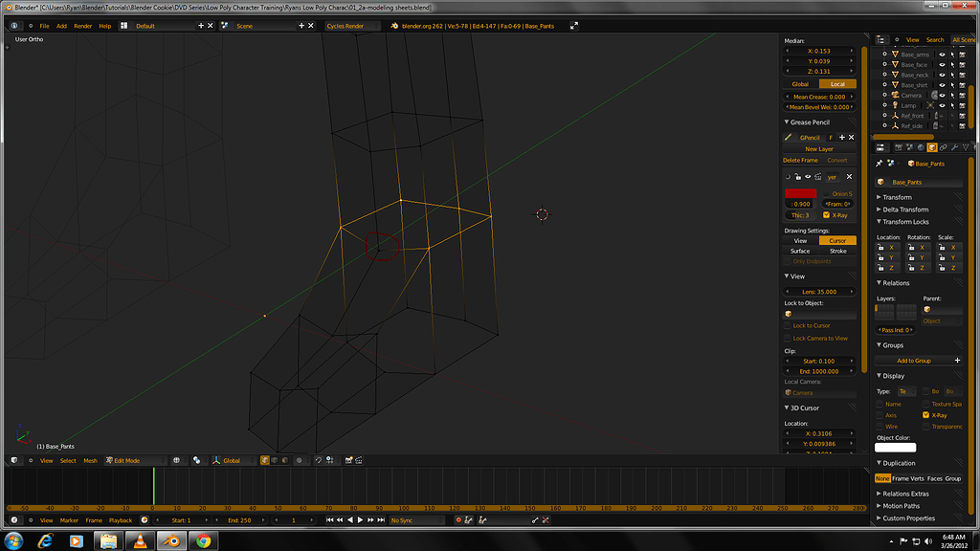Screen dimensions: 980x551
Task: Select vertex select mode icon
Action: click(265, 460)
